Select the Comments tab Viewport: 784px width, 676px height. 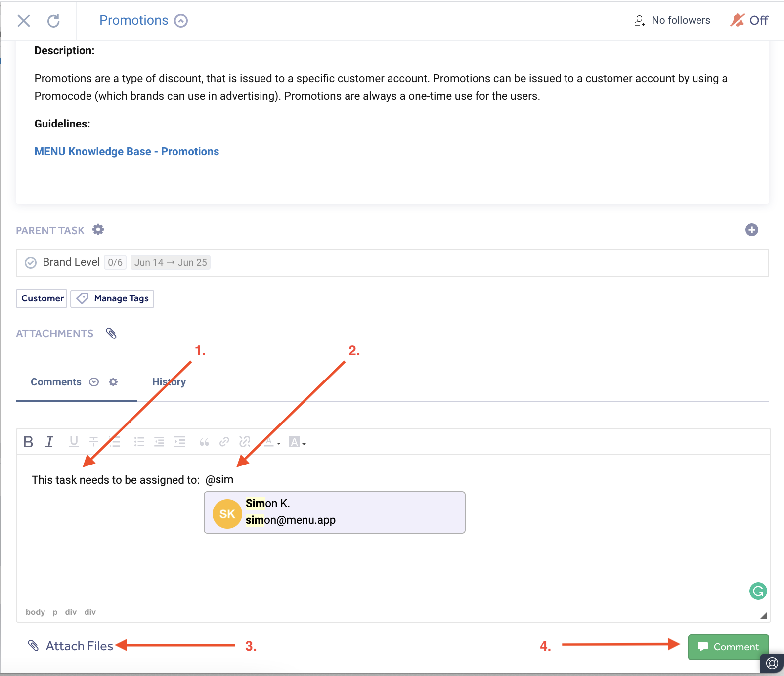[x=56, y=382]
